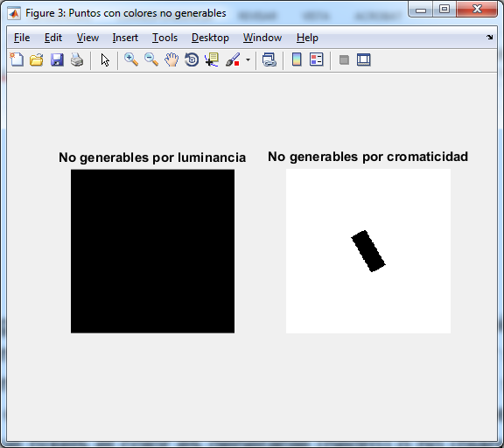Select the Pan hand tool

pyautogui.click(x=171, y=59)
